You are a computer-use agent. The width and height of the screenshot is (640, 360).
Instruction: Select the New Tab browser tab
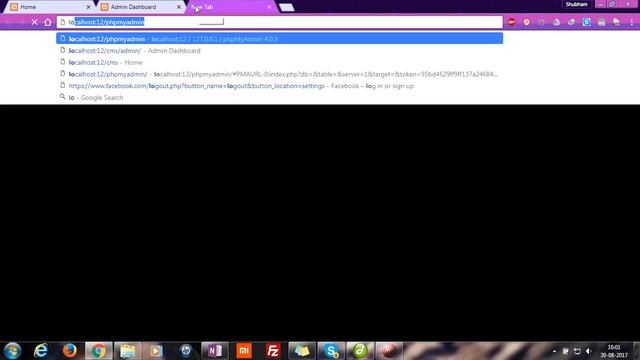click(x=231, y=7)
